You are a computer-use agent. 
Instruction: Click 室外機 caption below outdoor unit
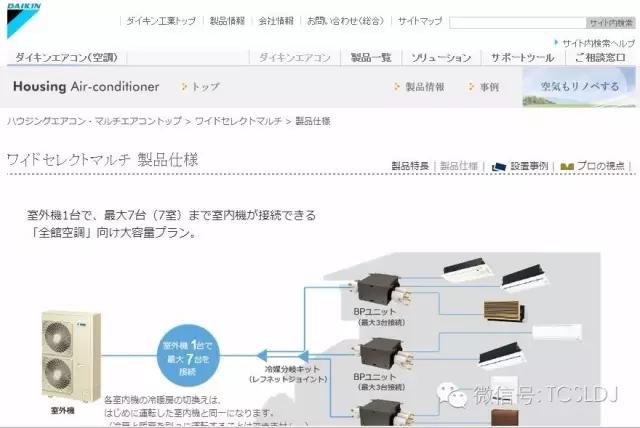62,410
